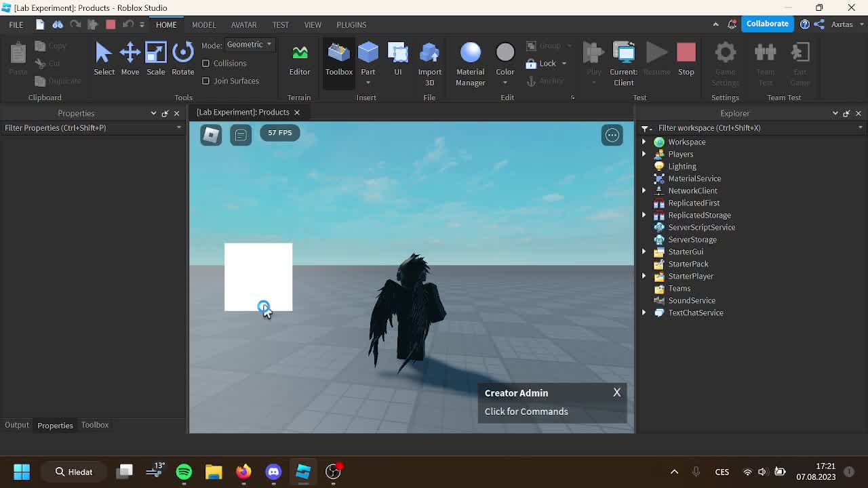Expand the StarterPlayer tree node
The height and width of the screenshot is (488, 868).
click(644, 276)
